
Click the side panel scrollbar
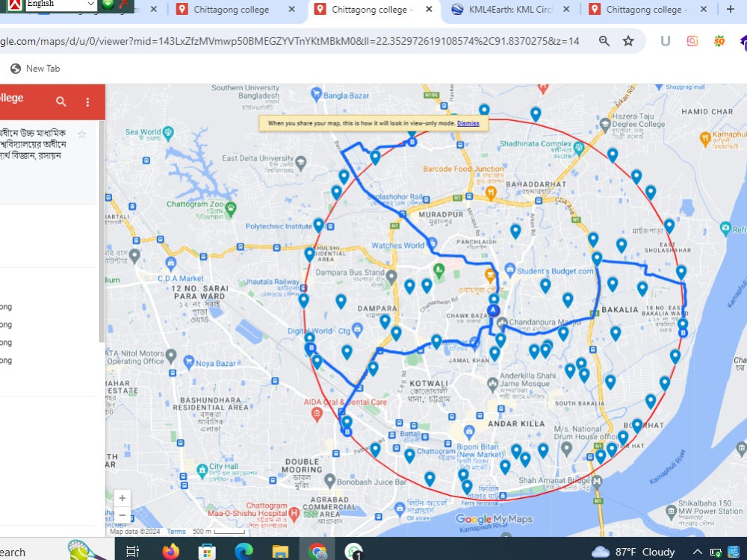coord(102,231)
